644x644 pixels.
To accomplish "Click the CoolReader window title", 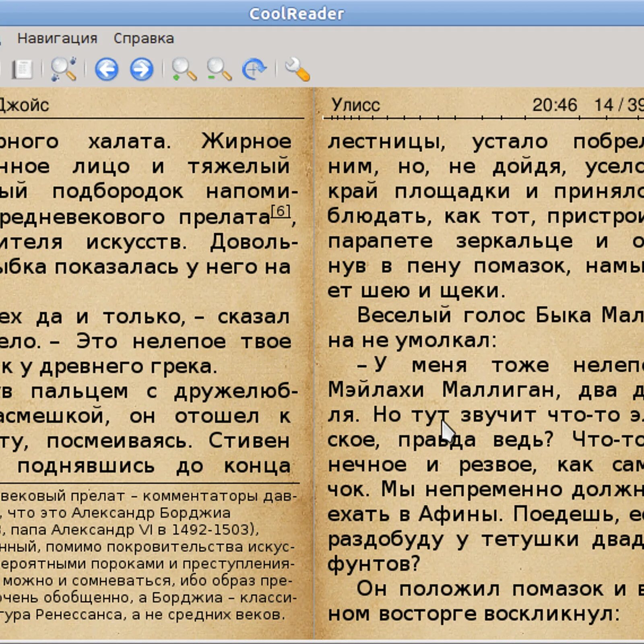I will [x=297, y=14].
